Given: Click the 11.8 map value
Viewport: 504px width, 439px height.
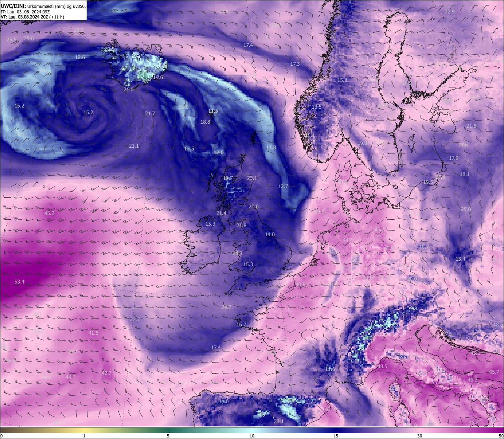Looking at the screenshot, I should 271,147.
